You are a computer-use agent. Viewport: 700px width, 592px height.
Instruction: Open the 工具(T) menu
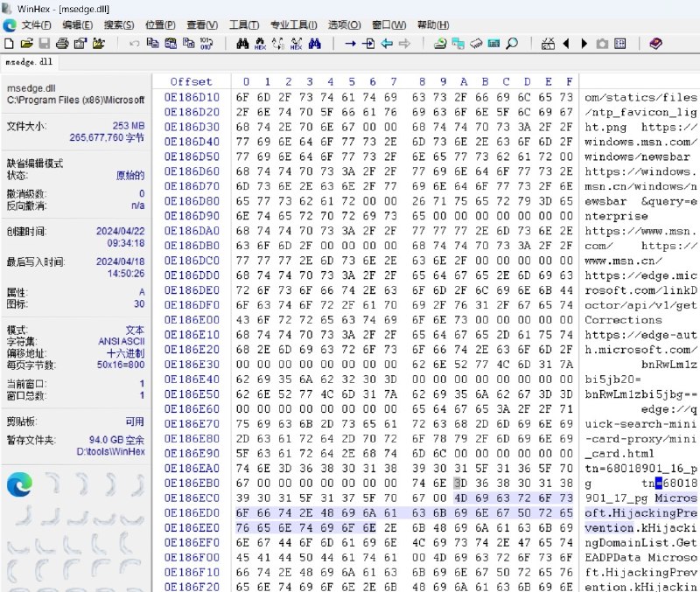(x=244, y=25)
